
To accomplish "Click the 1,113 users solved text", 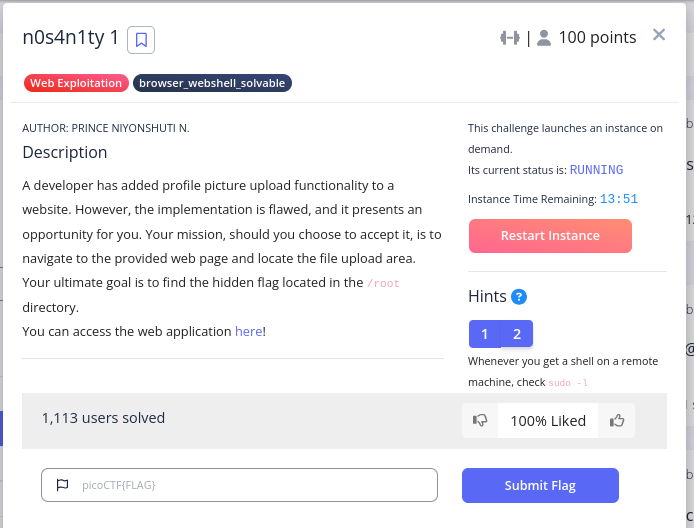I will click(103, 418).
